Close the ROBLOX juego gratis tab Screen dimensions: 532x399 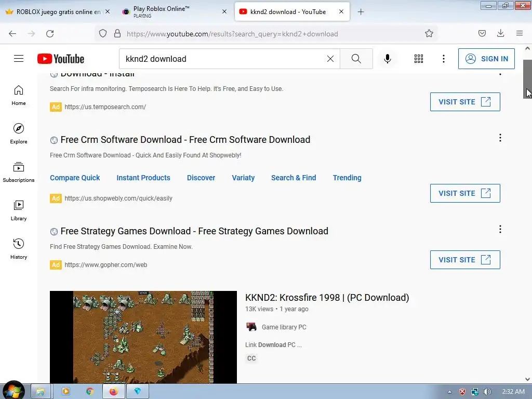pos(108,11)
